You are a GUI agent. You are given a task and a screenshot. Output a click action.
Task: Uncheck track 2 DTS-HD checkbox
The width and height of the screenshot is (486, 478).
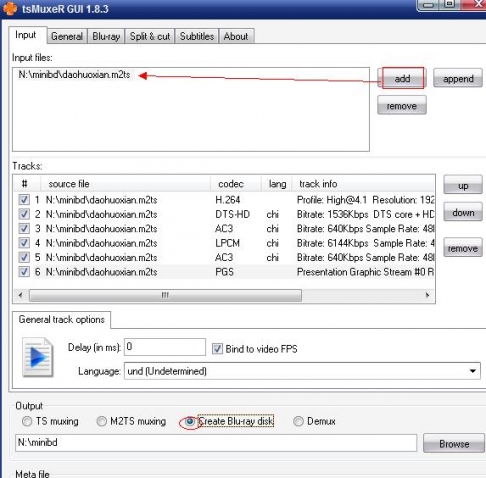coord(24,214)
